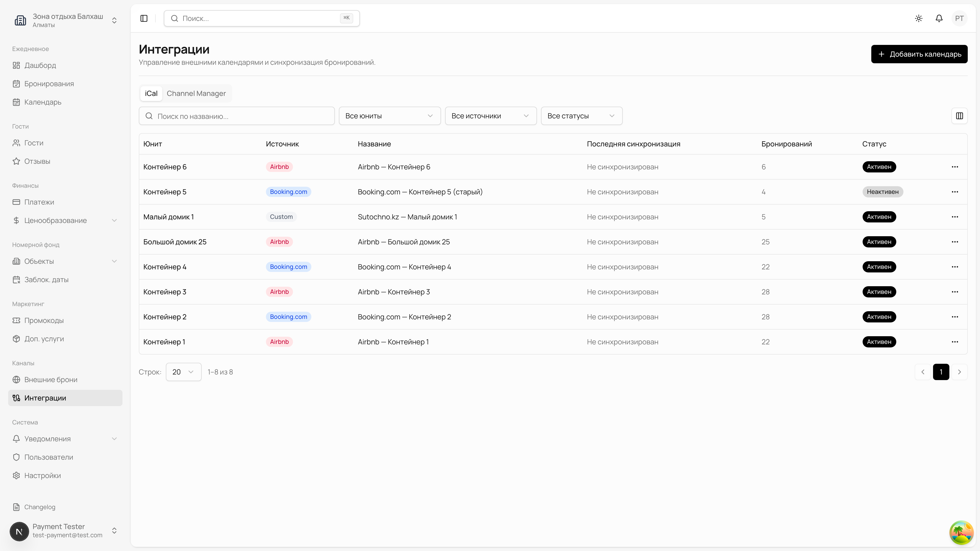Expand the Все юниты filter dropdown
This screenshot has height=551, width=980.
coord(389,116)
